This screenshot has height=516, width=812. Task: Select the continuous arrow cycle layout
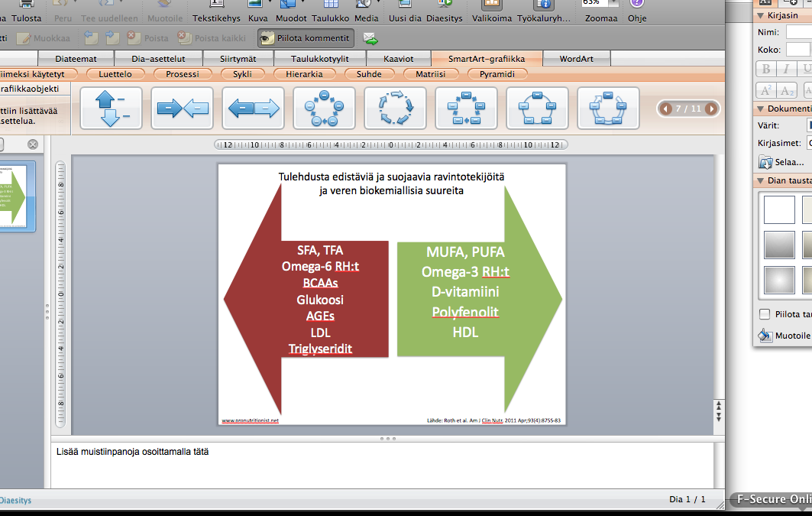(x=608, y=109)
